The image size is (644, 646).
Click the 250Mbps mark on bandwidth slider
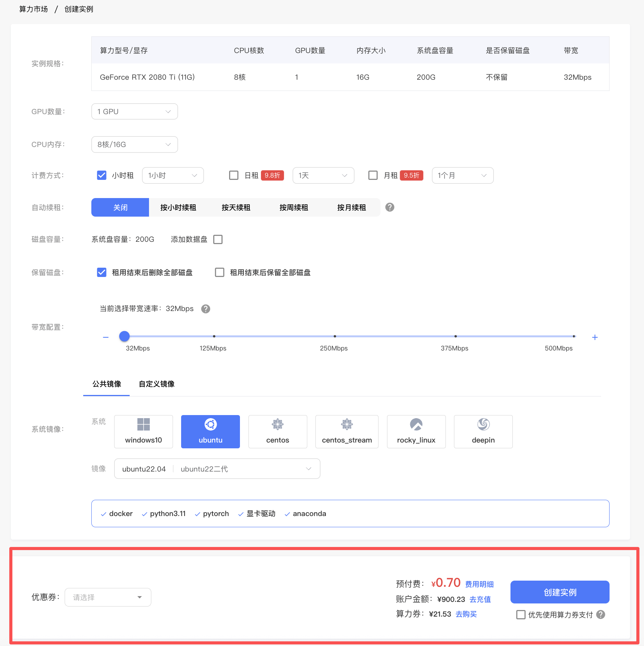point(335,337)
